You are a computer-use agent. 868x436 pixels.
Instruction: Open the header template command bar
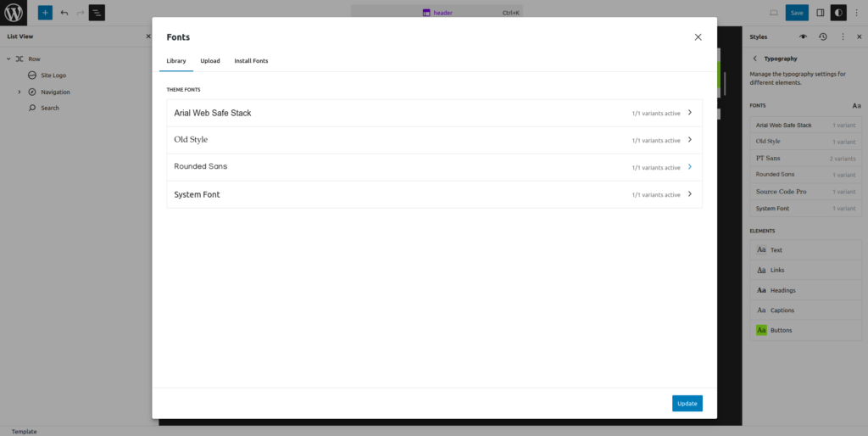(437, 12)
